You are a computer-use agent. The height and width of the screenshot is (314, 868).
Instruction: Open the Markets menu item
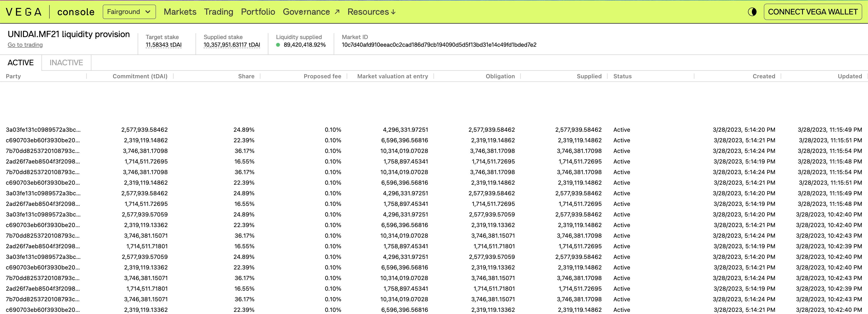coord(180,12)
